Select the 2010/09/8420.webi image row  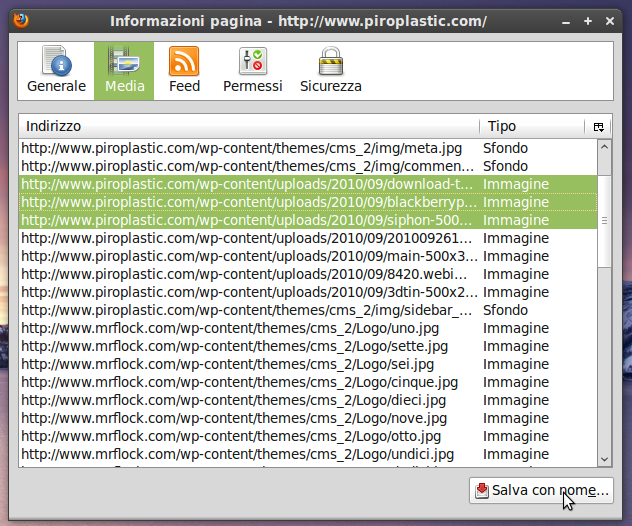coord(250,274)
